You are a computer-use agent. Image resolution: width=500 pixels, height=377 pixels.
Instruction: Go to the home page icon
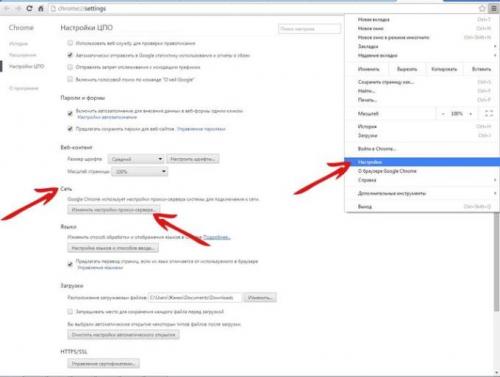pos(41,8)
